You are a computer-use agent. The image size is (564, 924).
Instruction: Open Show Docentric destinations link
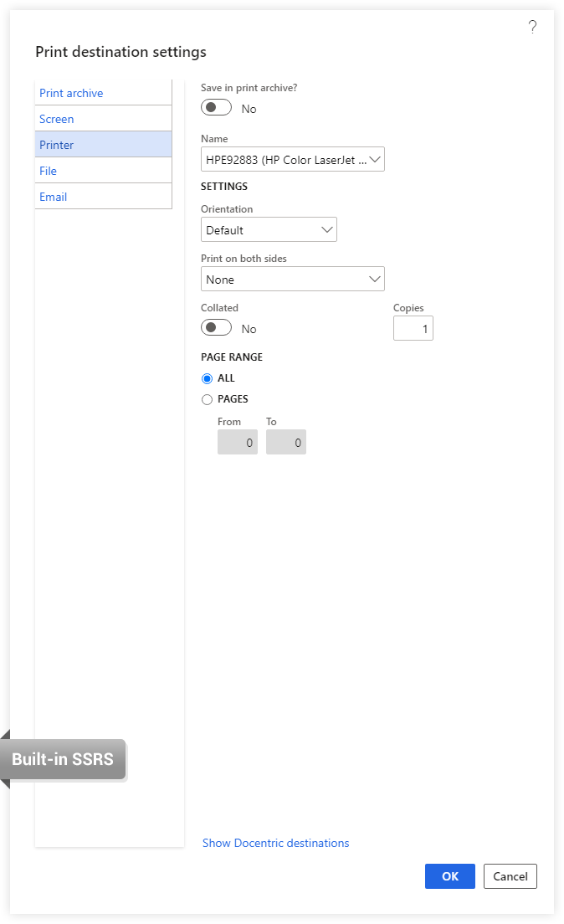click(276, 843)
